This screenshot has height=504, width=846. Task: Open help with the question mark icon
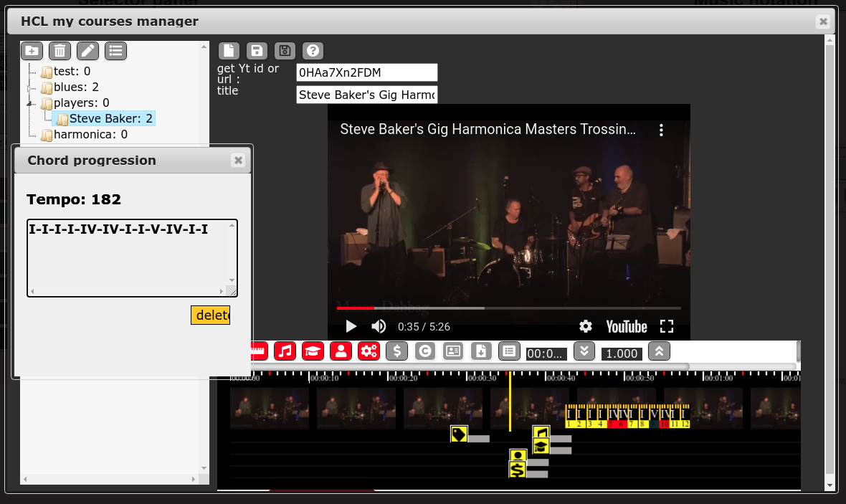tap(313, 51)
